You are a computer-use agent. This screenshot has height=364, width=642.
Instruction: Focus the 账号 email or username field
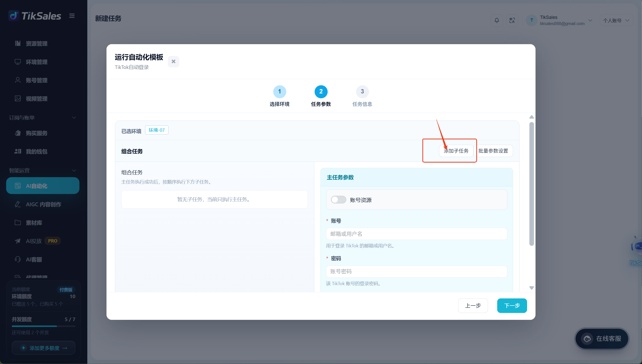coord(417,234)
